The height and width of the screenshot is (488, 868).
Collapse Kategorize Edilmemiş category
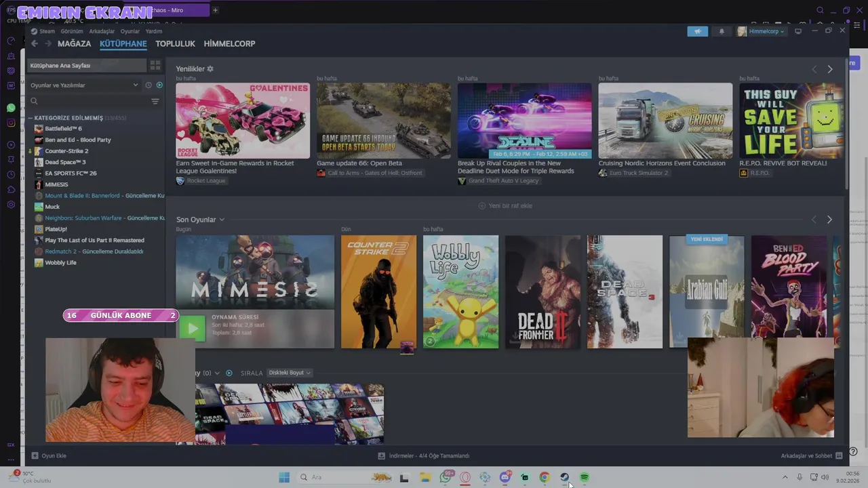[31, 118]
